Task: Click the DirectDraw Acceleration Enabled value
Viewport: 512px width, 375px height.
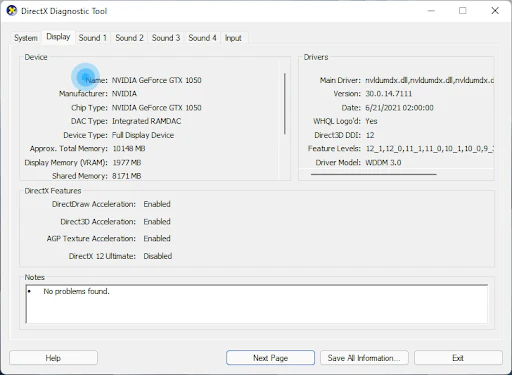Action: click(157, 204)
